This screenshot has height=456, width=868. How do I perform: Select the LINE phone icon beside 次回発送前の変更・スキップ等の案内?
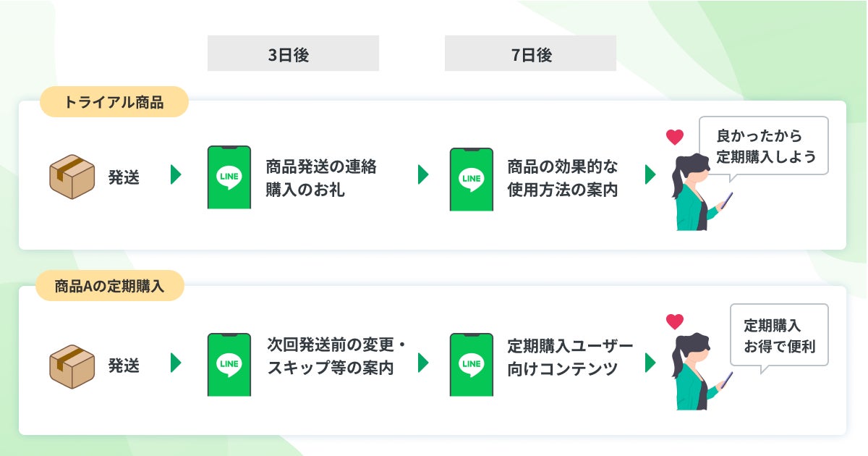pyautogui.click(x=229, y=365)
